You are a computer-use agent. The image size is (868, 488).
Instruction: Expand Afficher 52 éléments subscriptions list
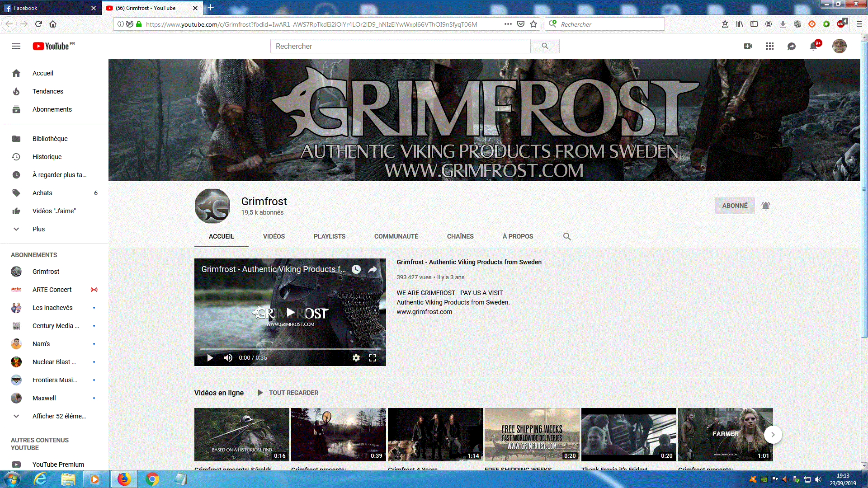59,416
